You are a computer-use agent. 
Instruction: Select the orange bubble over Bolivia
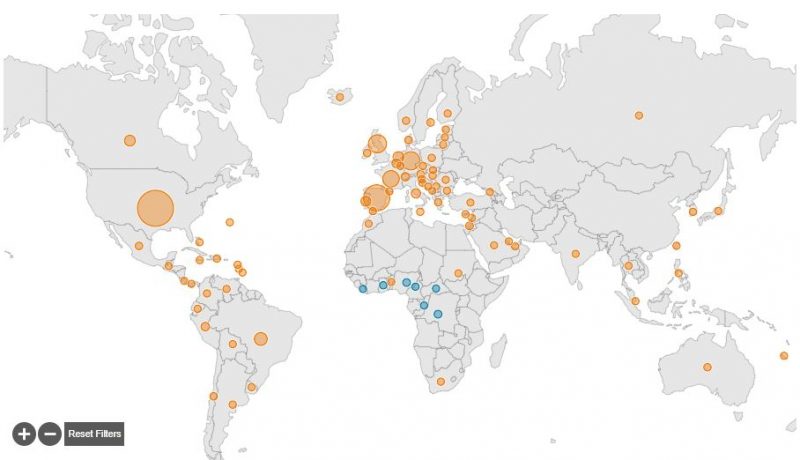point(233,344)
